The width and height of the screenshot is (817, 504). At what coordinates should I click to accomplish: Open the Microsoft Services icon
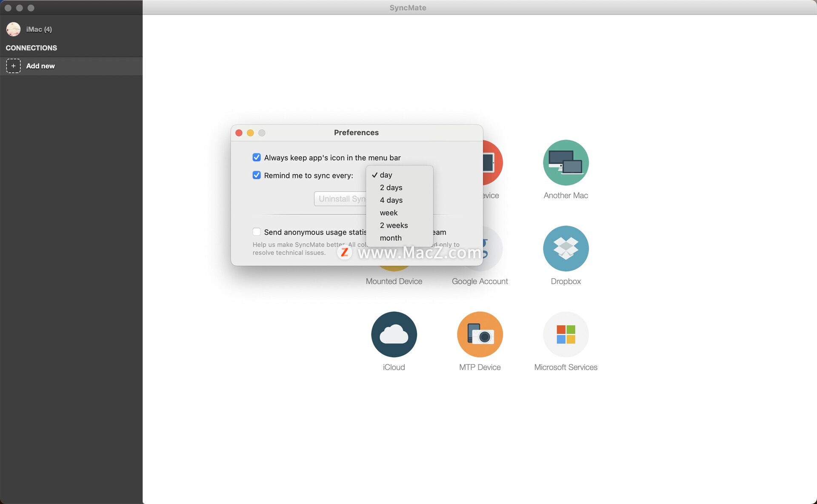(x=566, y=334)
